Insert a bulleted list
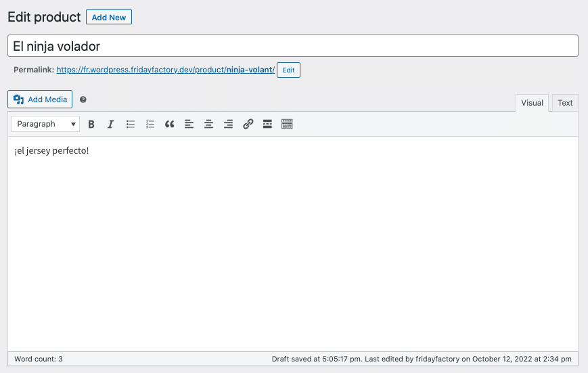Screen dimensions: 588x373 pos(131,124)
